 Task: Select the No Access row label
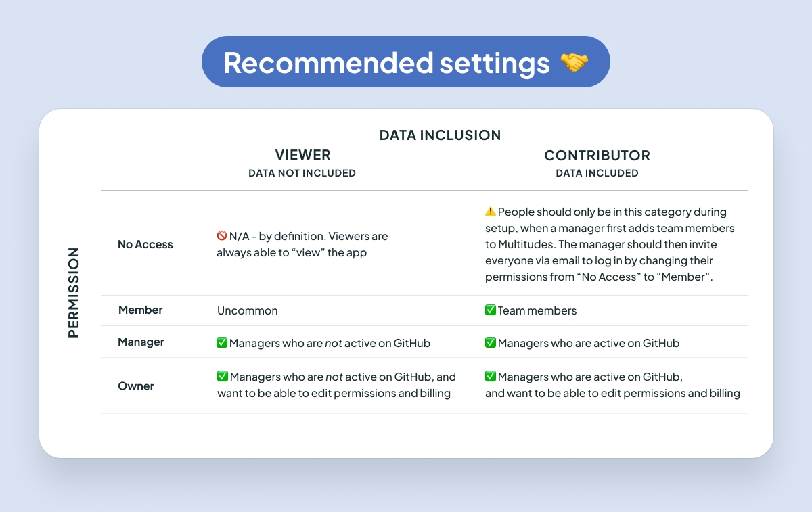pos(145,244)
